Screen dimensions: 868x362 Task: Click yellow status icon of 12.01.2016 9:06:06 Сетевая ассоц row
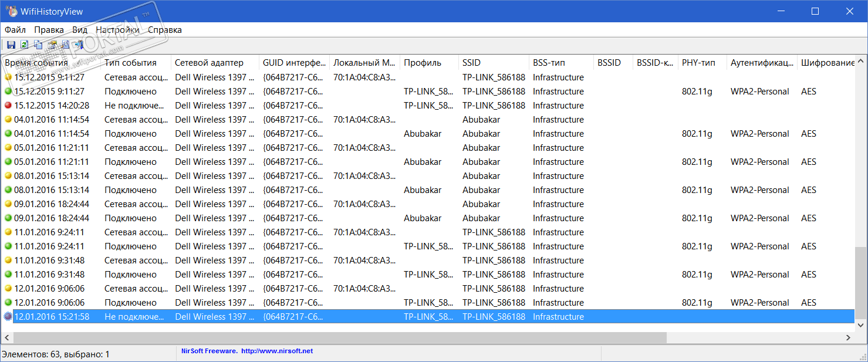click(8, 289)
